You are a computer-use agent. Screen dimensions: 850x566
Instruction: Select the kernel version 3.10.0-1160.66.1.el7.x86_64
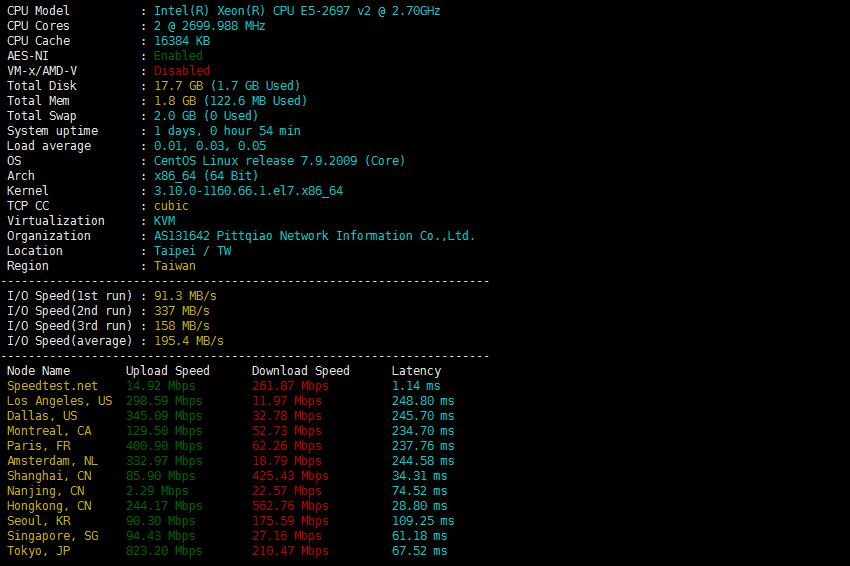[248, 191]
